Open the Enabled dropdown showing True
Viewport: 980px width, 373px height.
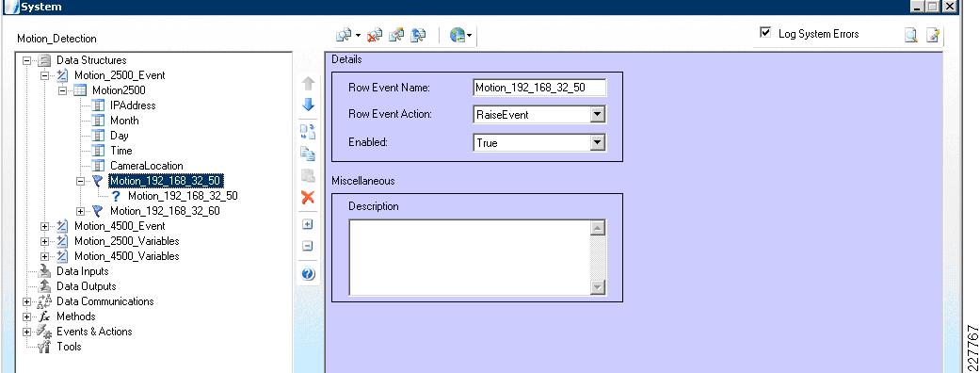(x=598, y=142)
